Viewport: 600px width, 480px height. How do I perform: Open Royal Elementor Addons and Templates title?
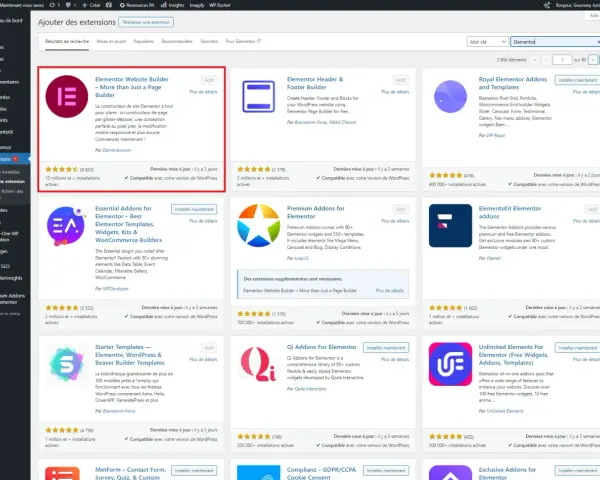(513, 83)
